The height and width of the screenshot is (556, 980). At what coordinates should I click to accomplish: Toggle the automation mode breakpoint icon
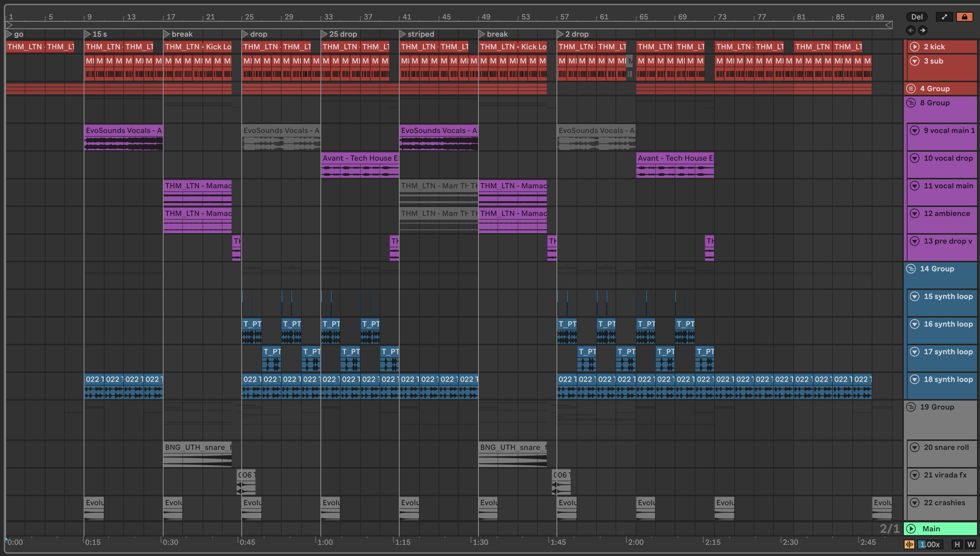[944, 17]
